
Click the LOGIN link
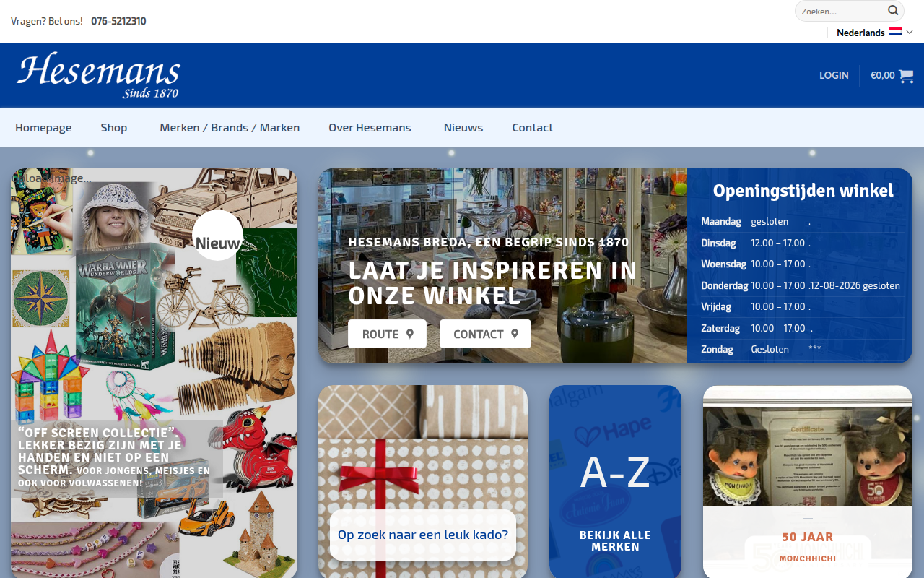click(834, 75)
